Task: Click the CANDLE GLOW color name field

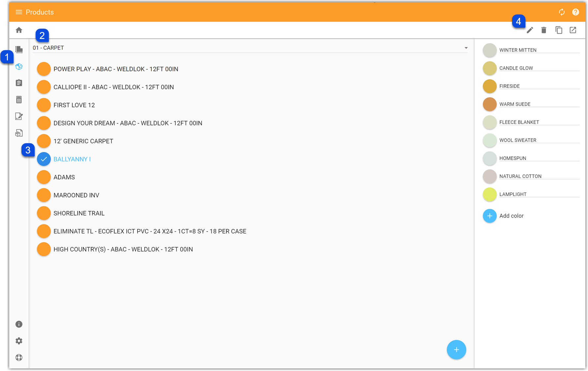Action: click(x=539, y=68)
